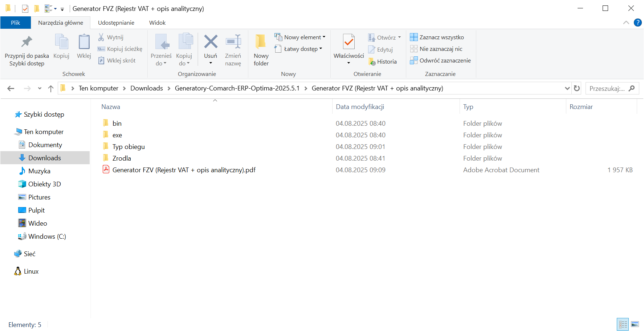Click Generatory-Comarch-ERP-Optima-2025.5.1 breadcrumb
This screenshot has width=644, height=331.
point(237,88)
